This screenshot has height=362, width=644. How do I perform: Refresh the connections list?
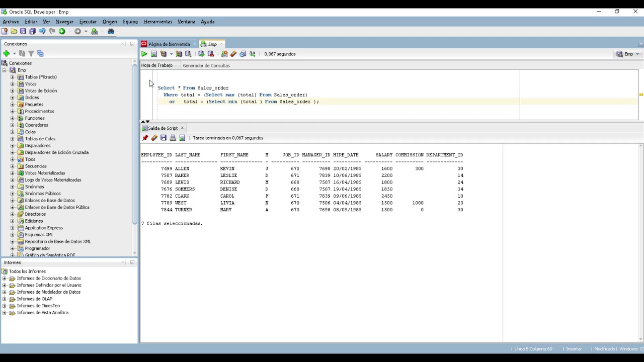[x=22, y=53]
